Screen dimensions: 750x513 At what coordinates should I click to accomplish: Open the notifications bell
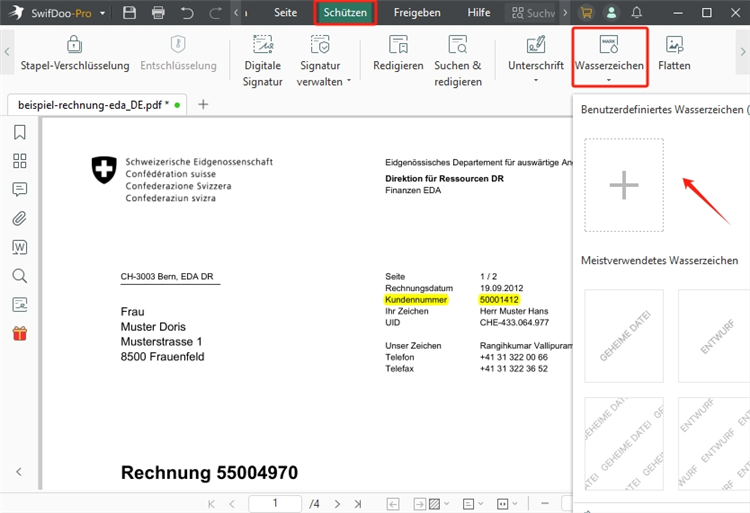coord(637,12)
